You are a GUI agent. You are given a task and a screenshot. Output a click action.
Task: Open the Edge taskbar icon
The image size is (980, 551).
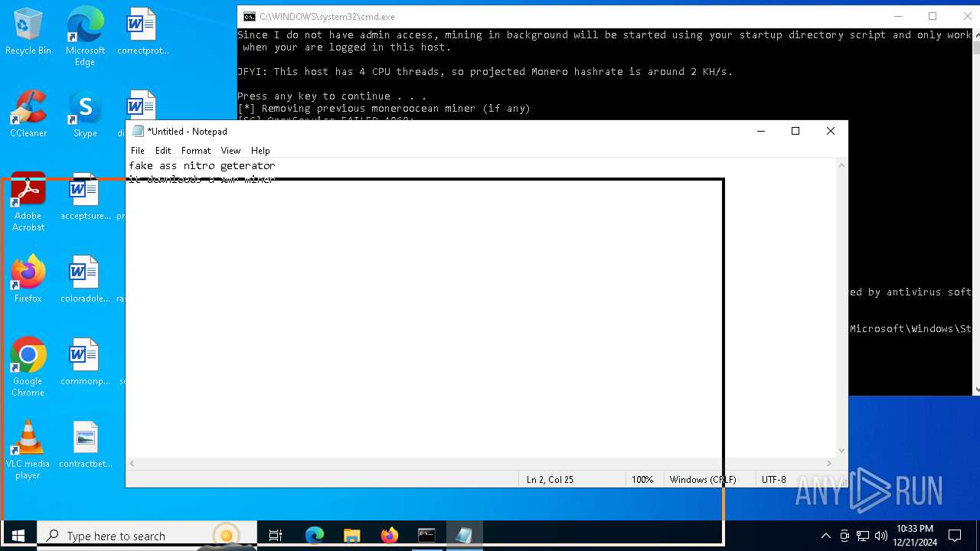(x=315, y=536)
